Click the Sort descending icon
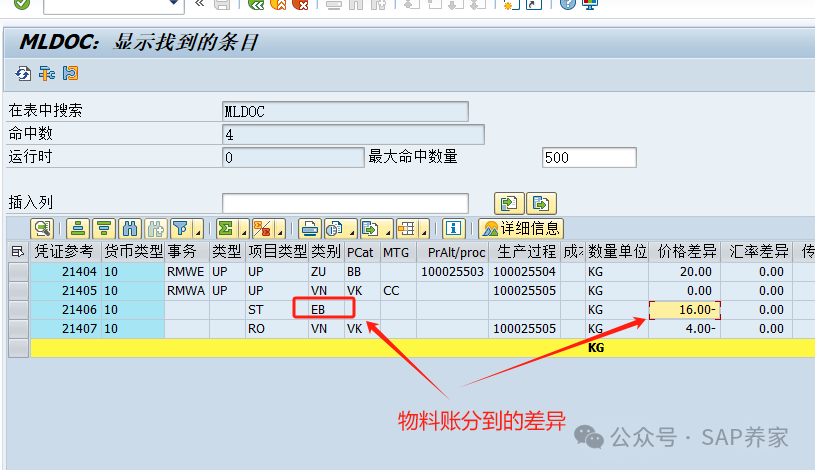Image resolution: width=815 pixels, height=470 pixels. tap(104, 228)
